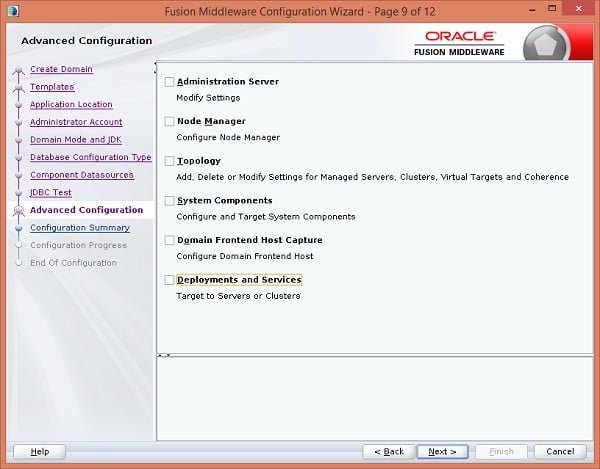This screenshot has height=469, width=600.
Task: Click the empty message pane below options
Action: coord(375,399)
